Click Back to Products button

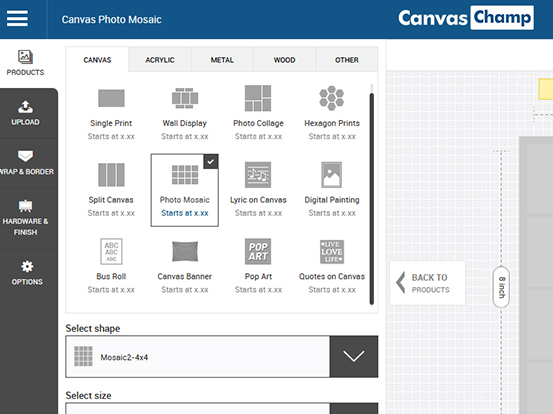pos(427,283)
